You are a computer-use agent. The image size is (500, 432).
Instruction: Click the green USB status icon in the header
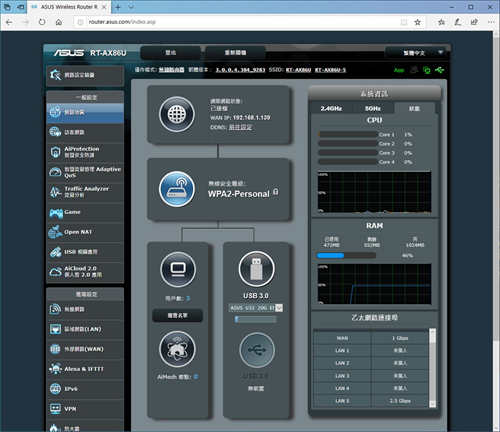pyautogui.click(x=440, y=70)
